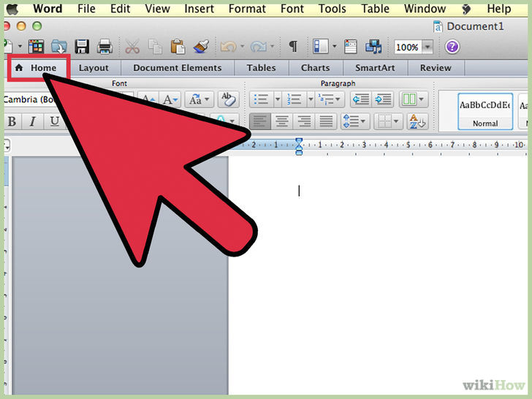Switch to the Layout tab

click(x=94, y=68)
